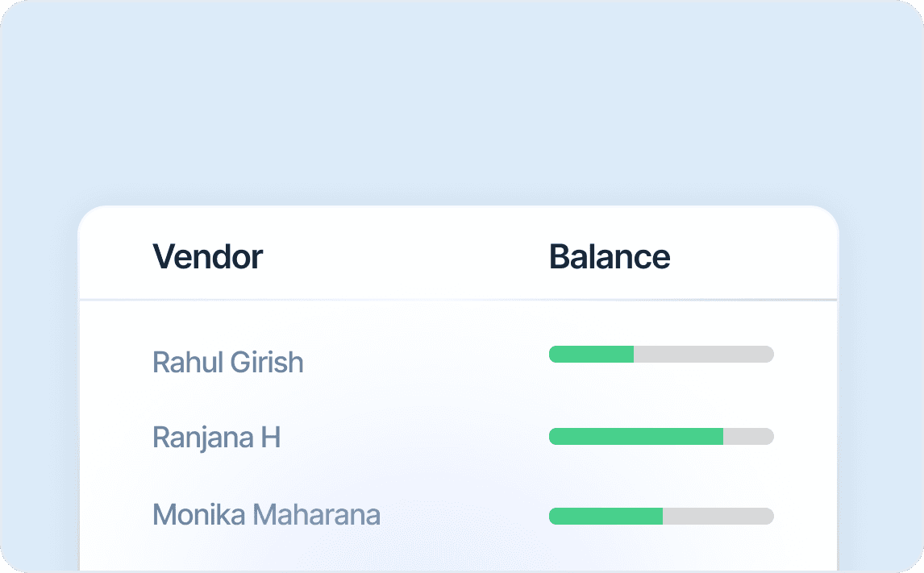Click gray unfilled part of Monika Maharana's balance bar
The image size is (924, 573).
tap(718, 516)
